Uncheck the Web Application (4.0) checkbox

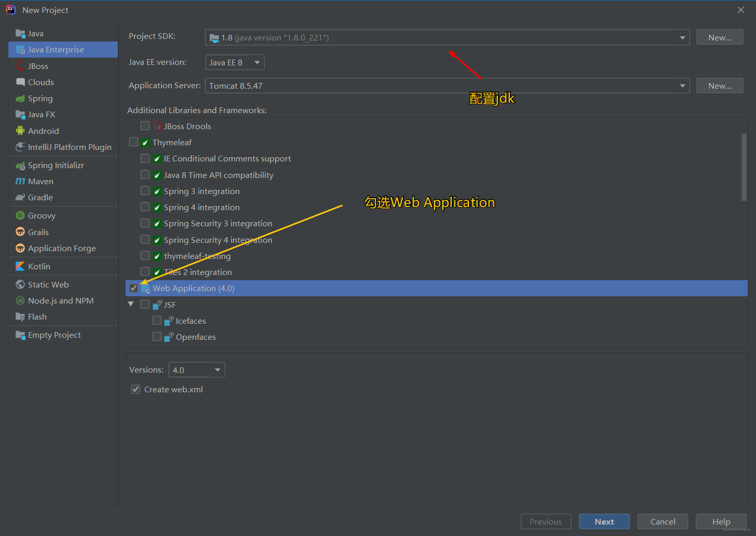(x=133, y=288)
